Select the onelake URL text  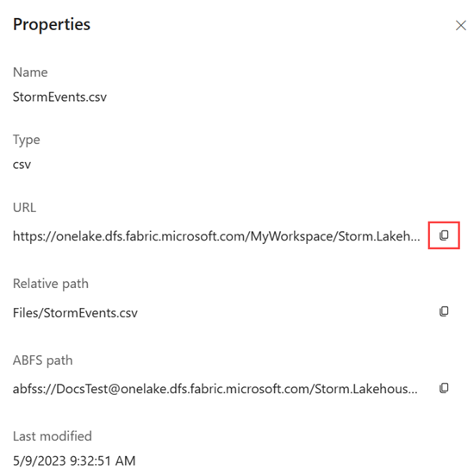[x=216, y=236]
